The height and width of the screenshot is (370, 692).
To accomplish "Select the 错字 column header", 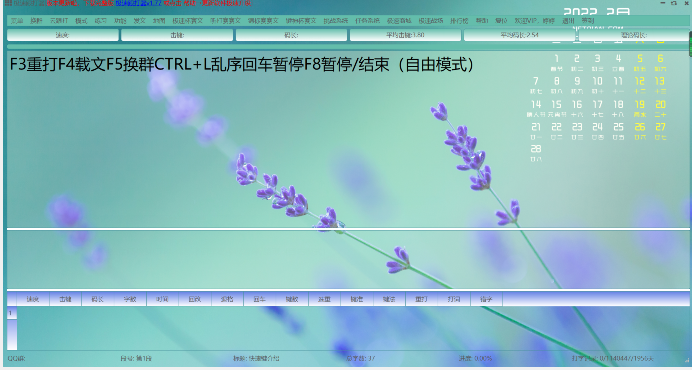I will pos(486,299).
